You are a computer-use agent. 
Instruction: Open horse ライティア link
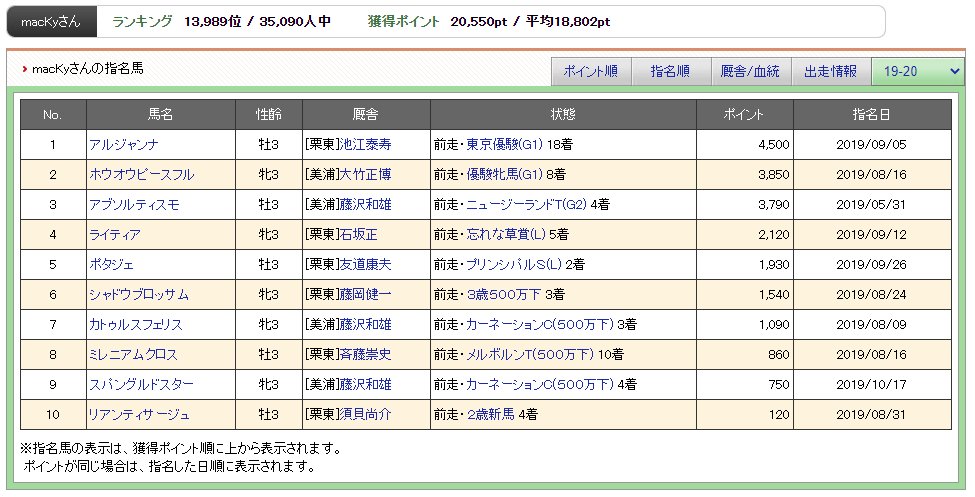114,235
